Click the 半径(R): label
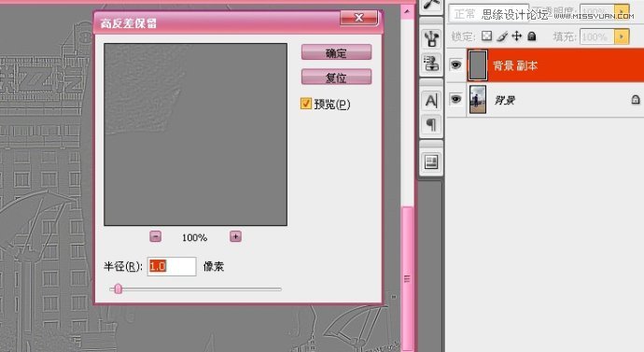 point(123,266)
